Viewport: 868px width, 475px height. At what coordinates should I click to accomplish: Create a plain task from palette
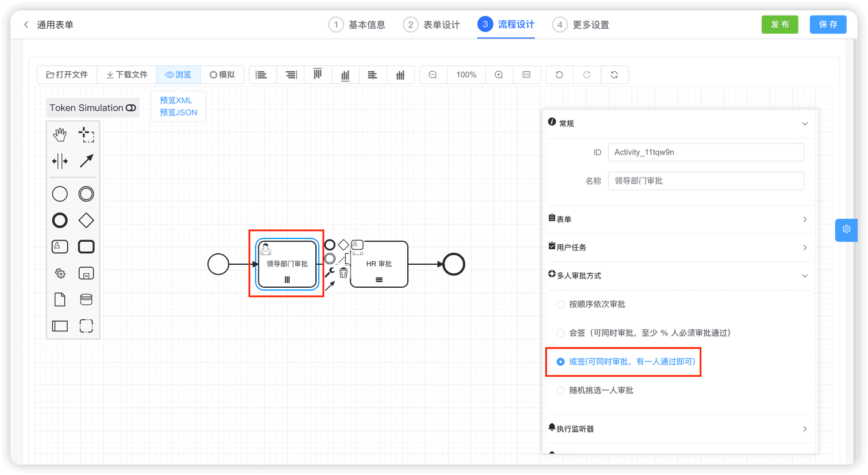[86, 247]
